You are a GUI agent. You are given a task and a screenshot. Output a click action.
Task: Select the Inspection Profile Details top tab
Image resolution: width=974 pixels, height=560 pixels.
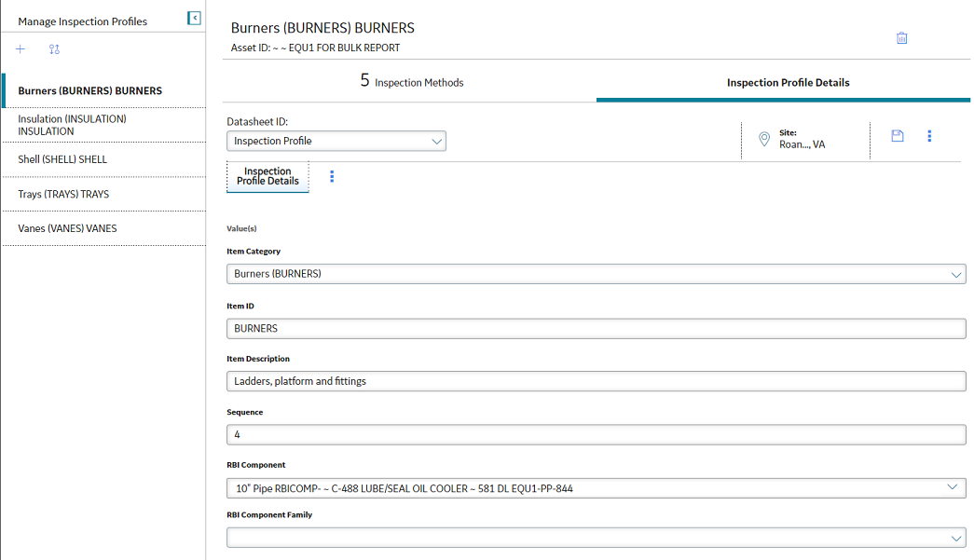tap(788, 83)
